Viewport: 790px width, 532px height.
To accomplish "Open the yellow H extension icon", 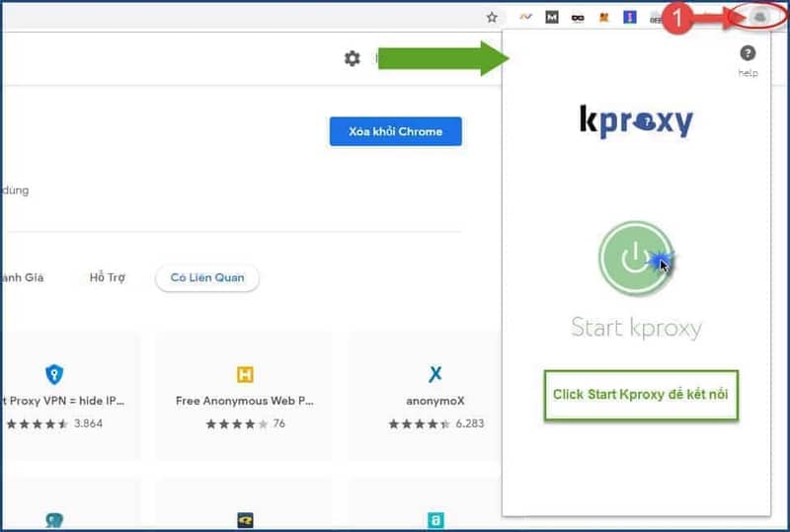I will click(245, 374).
